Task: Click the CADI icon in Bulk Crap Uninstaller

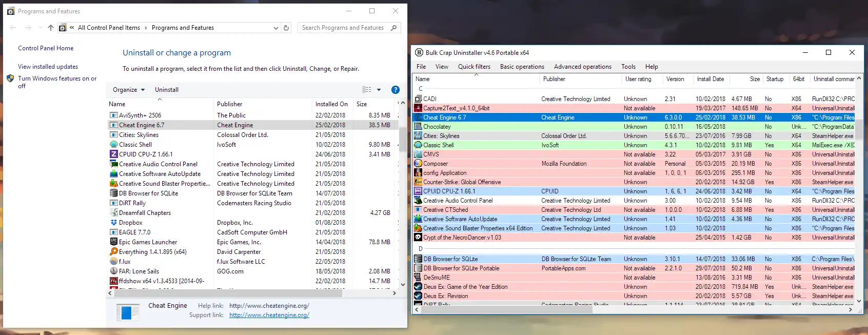Action: (418, 99)
